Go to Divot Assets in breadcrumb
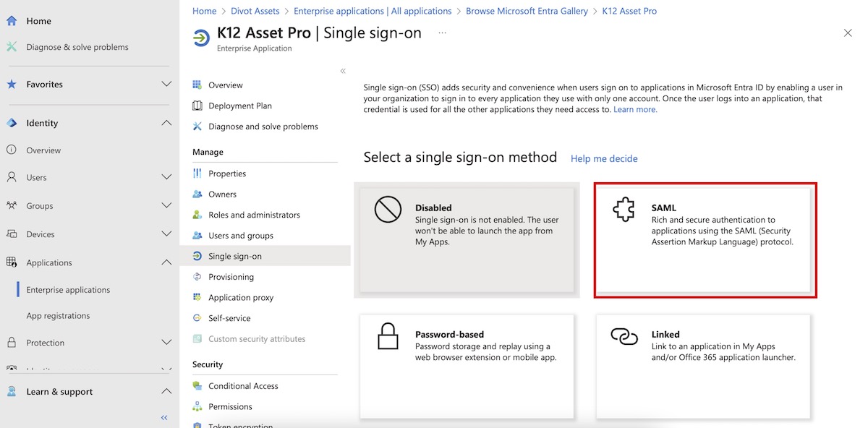The width and height of the screenshot is (868, 428). (255, 11)
